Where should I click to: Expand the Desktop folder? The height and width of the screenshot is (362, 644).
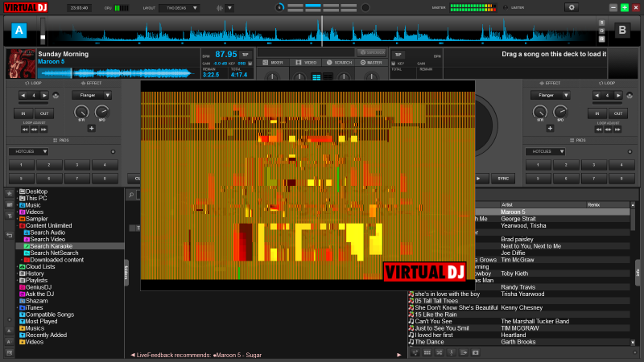pyautogui.click(x=18, y=191)
